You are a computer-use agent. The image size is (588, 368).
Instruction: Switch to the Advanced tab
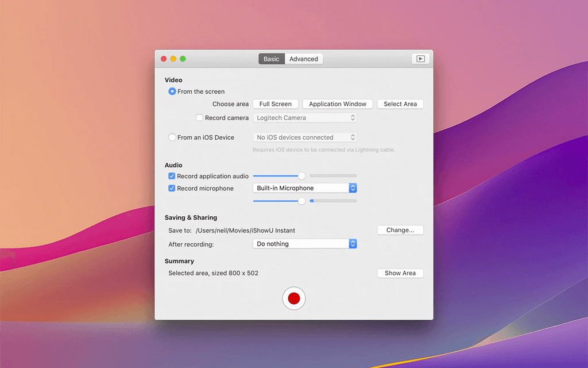(x=303, y=58)
